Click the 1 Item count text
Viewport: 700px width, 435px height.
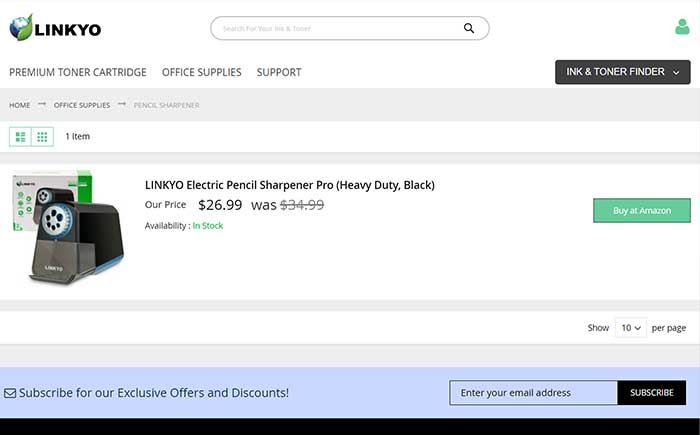tap(78, 136)
